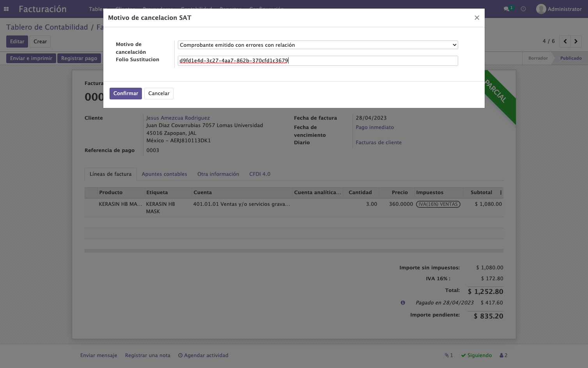
Task: Click the Cantidad column header
Action: 360,193
